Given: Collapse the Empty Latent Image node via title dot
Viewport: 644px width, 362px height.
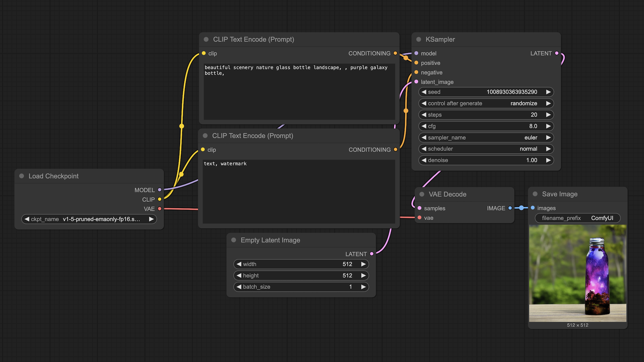Looking at the screenshot, I should click(x=234, y=240).
